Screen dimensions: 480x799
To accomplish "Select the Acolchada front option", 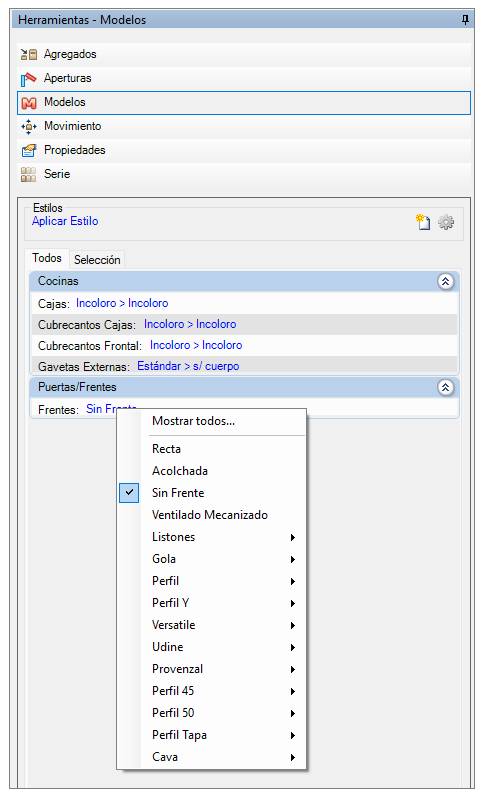I will (x=180, y=471).
